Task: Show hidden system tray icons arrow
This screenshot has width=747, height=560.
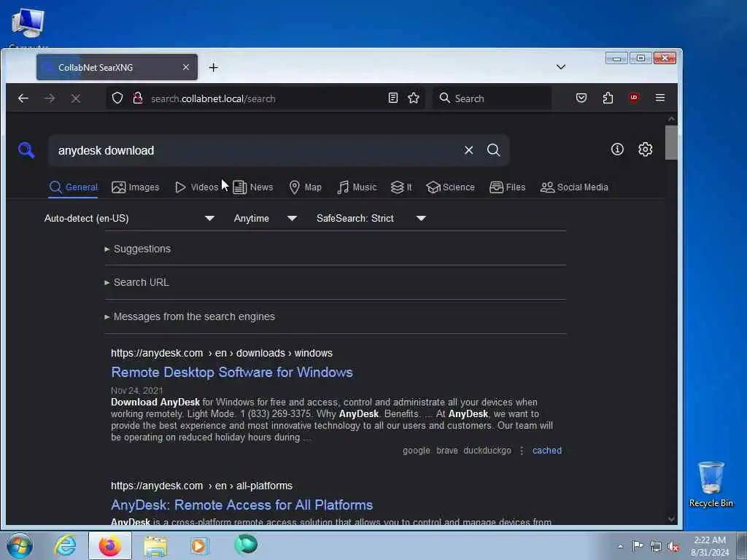Action: coord(620,546)
